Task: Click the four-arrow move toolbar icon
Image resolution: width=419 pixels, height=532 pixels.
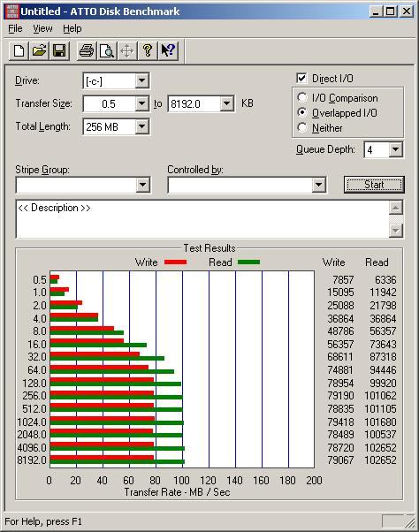Action: 127,51
